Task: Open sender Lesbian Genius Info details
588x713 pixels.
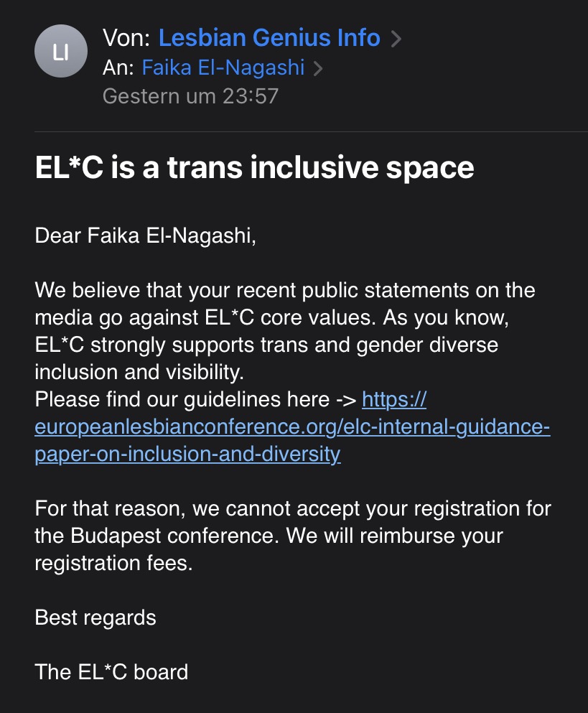Action: click(269, 37)
